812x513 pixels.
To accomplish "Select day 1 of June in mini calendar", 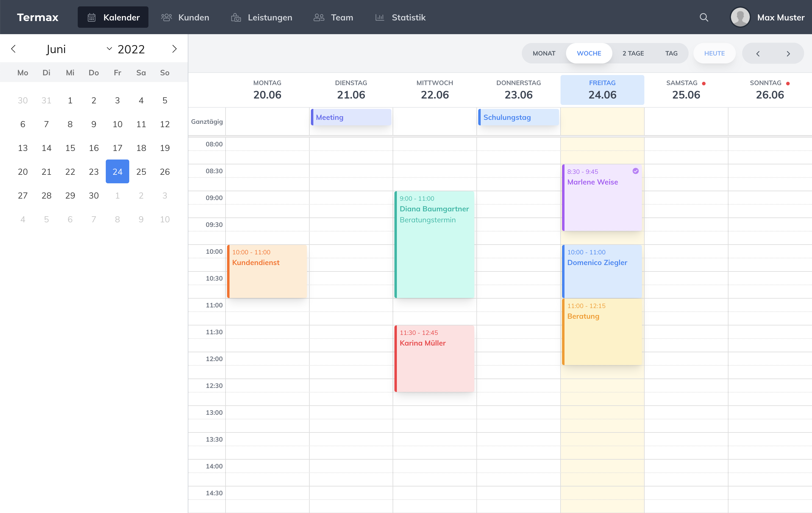I will click(x=70, y=100).
